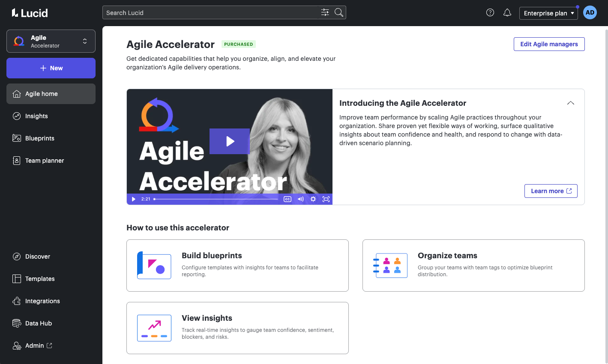Image resolution: width=608 pixels, height=364 pixels.
Task: Click the search magnifier icon
Action: coord(339,12)
